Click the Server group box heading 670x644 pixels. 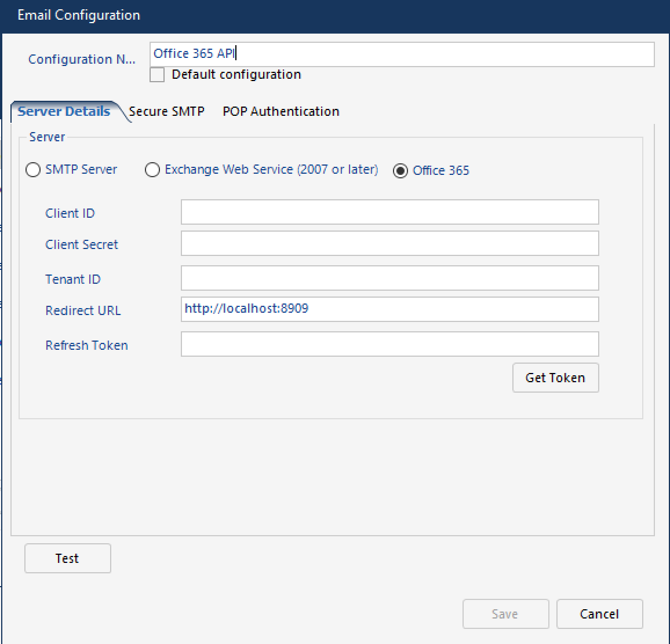coord(47,137)
